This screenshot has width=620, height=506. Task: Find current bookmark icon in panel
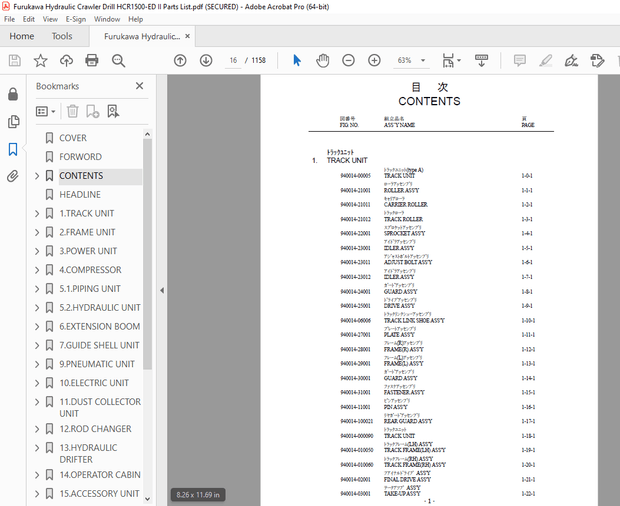pyautogui.click(x=113, y=111)
